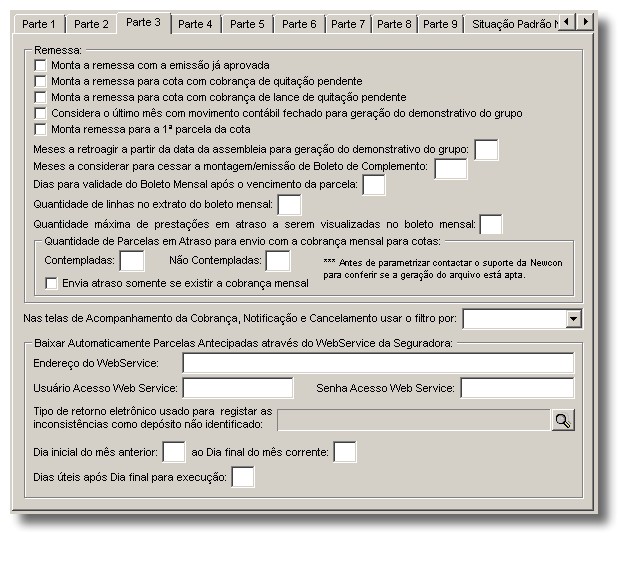
Task: Focus the Não Contempladas quantity field
Action: [278, 261]
